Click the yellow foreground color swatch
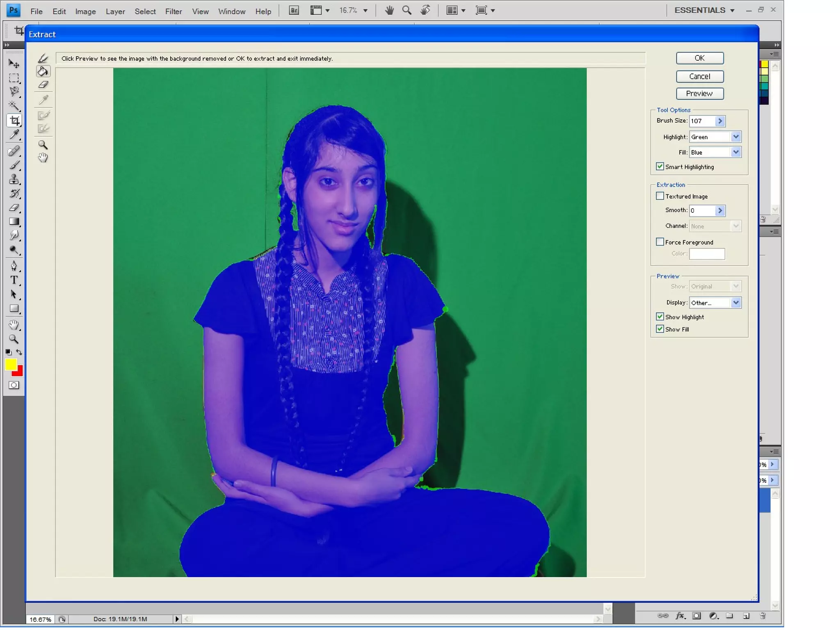 [x=10, y=364]
